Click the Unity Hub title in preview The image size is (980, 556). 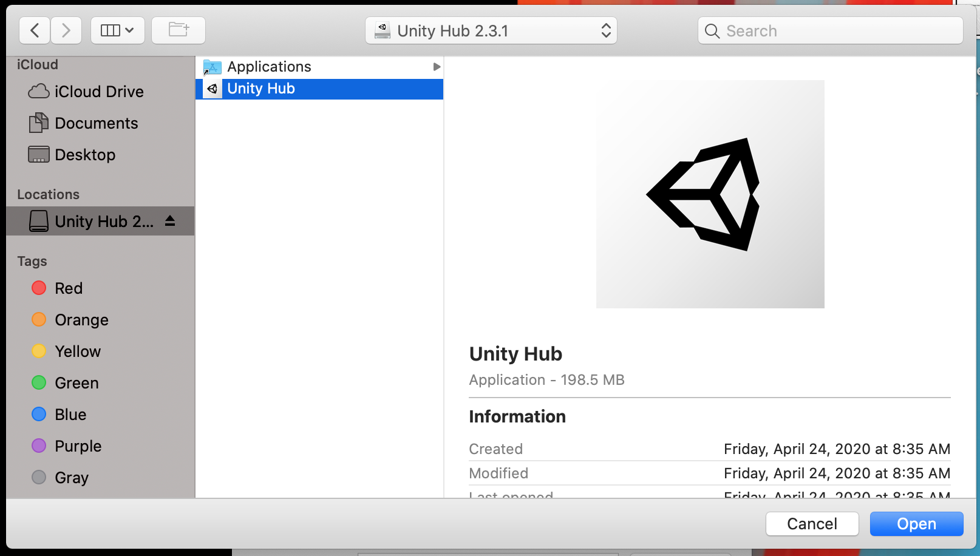[516, 354]
